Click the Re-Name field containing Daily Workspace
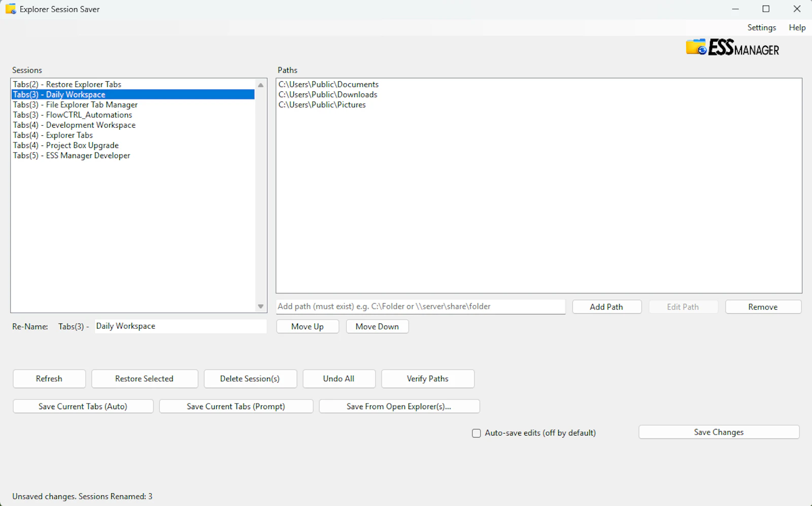 click(180, 326)
